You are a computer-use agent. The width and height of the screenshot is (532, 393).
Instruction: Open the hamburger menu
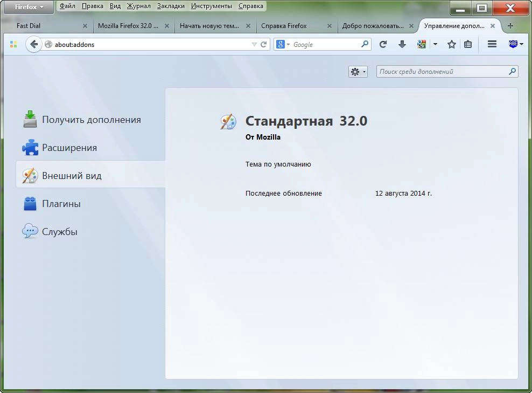pos(492,44)
